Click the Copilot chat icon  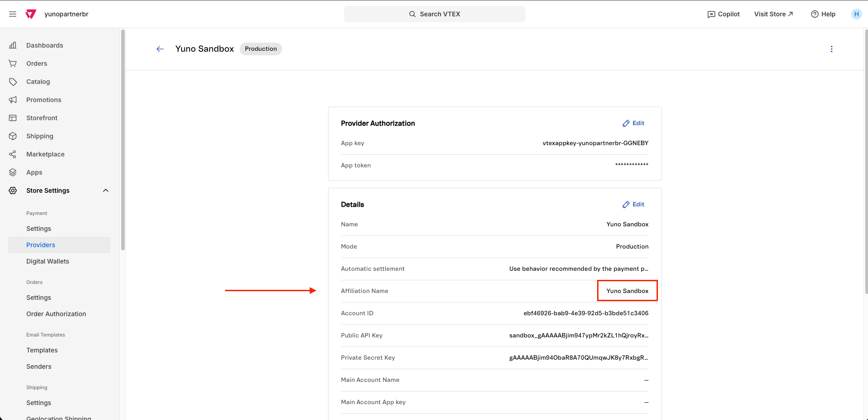(x=711, y=15)
